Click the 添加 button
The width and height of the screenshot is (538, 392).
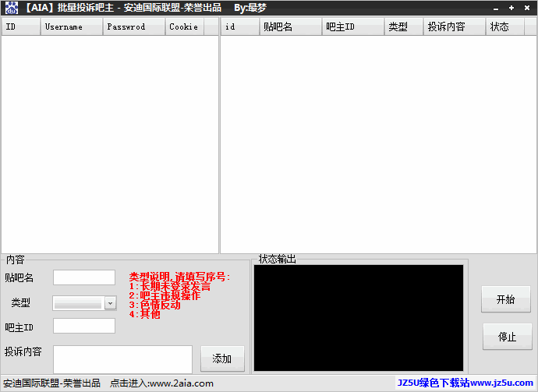point(222,358)
